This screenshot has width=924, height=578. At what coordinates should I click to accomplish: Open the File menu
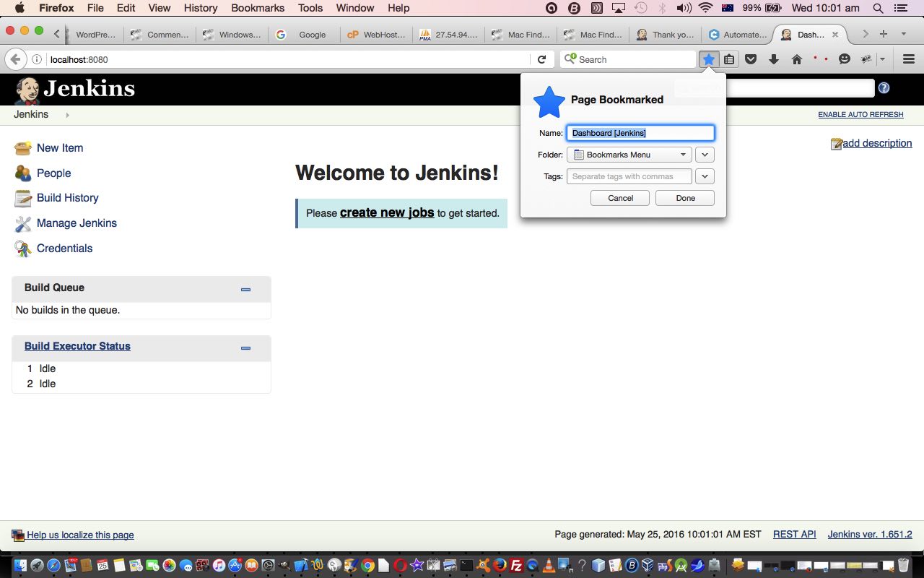click(x=95, y=8)
